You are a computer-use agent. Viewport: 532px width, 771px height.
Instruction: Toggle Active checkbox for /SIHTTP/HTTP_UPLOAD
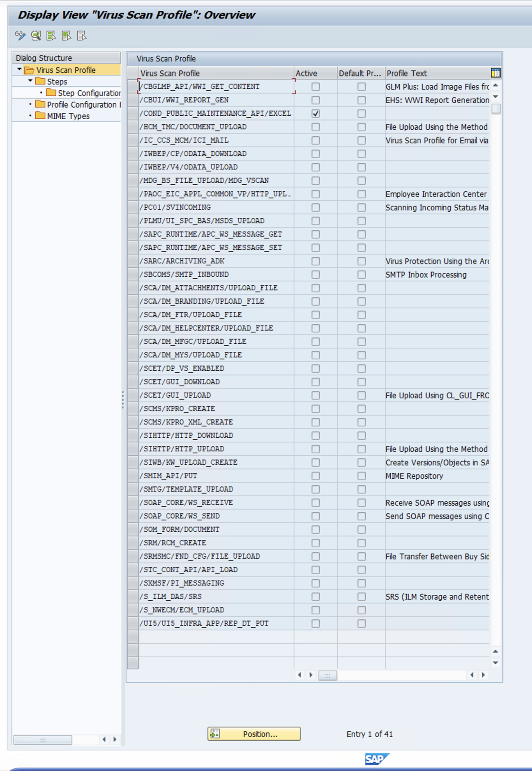click(x=316, y=449)
